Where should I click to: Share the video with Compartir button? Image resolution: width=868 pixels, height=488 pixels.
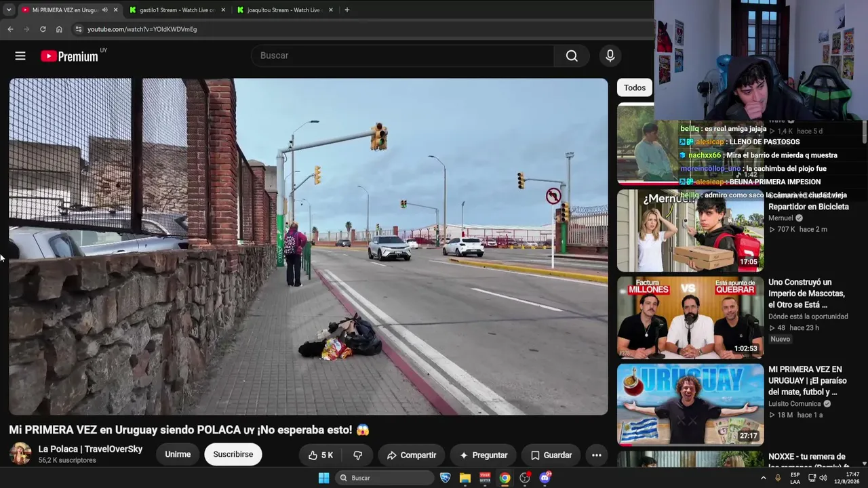(412, 455)
